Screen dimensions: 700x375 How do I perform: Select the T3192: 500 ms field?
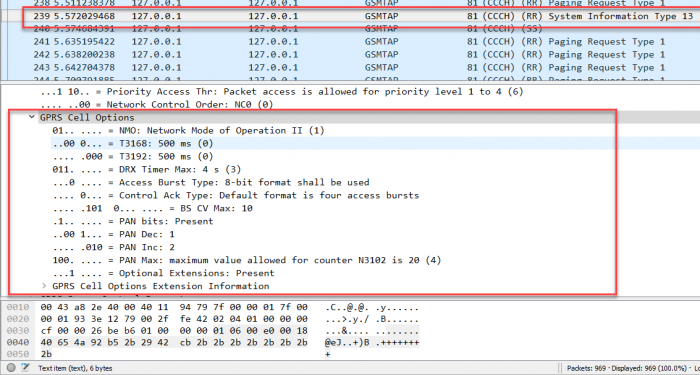pyautogui.click(x=133, y=157)
